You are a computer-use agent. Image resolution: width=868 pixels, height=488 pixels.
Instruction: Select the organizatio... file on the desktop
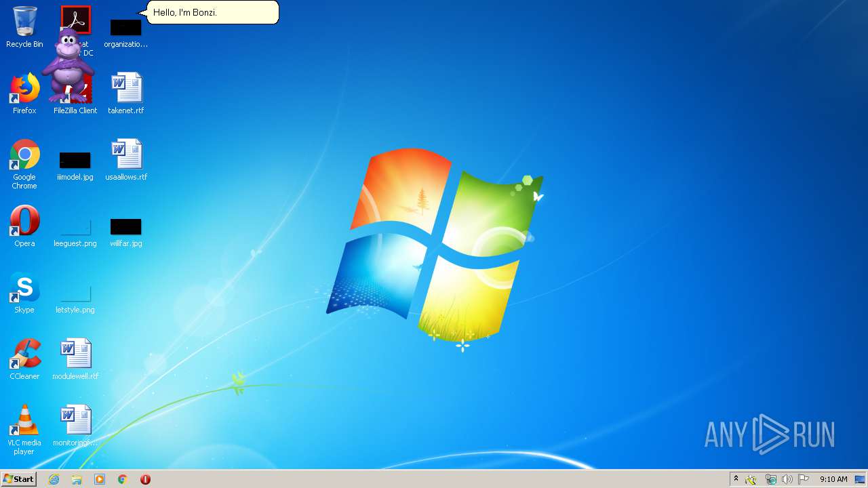[x=125, y=33]
